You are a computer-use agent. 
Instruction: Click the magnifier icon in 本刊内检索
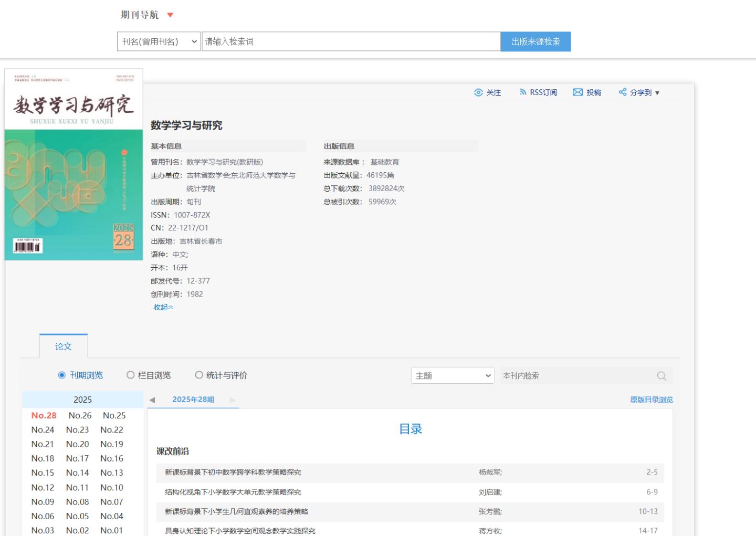pos(661,376)
